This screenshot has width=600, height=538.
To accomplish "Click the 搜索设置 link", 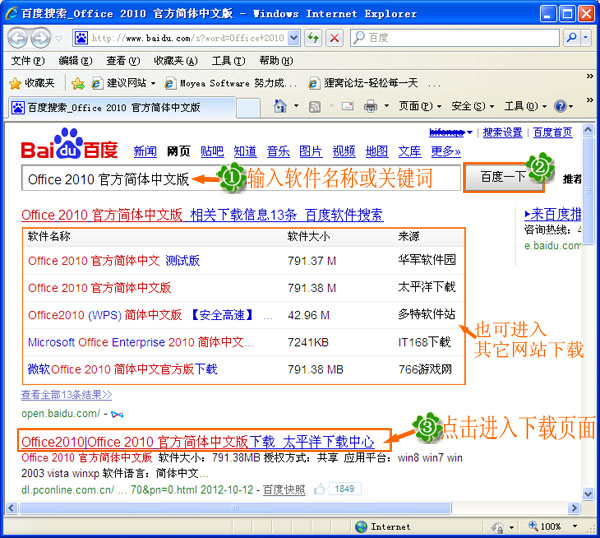I will tap(502, 133).
